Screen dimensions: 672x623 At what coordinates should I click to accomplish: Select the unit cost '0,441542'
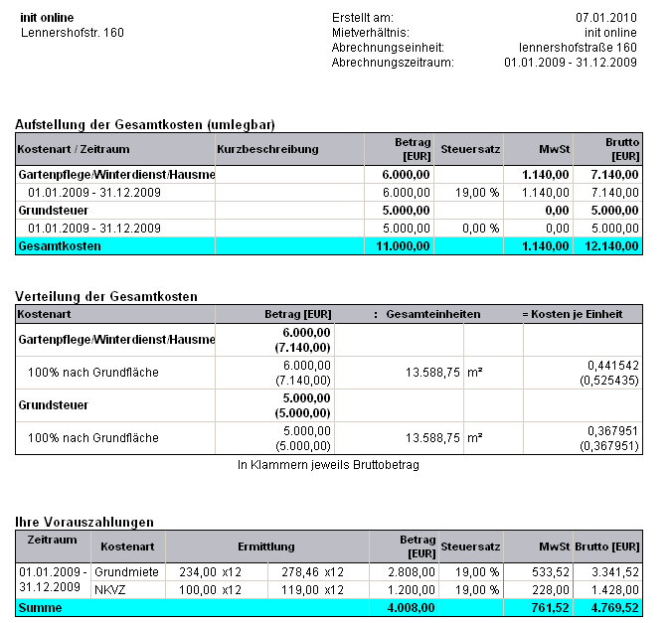coord(613,365)
